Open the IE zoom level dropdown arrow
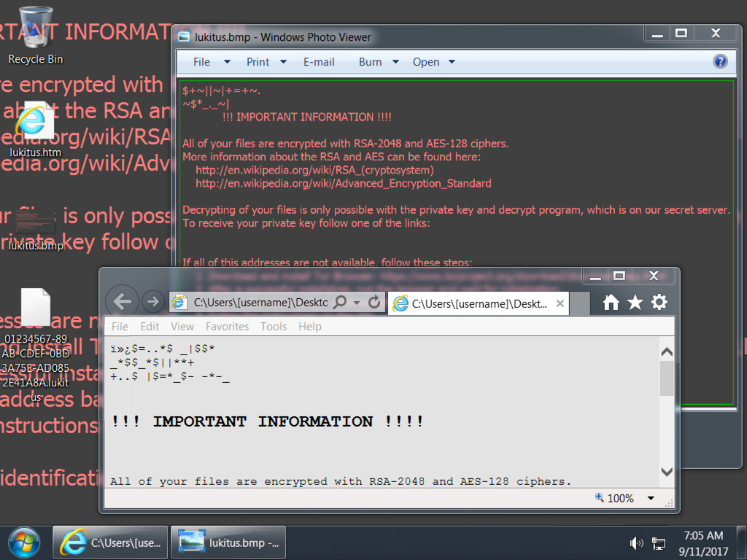 pyautogui.click(x=651, y=498)
